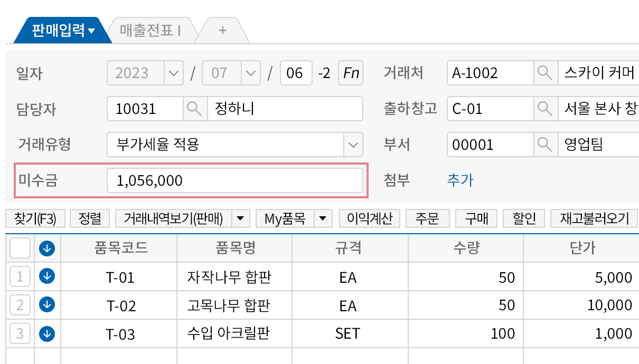Search 담당자 using the magnifier icon

click(x=195, y=109)
